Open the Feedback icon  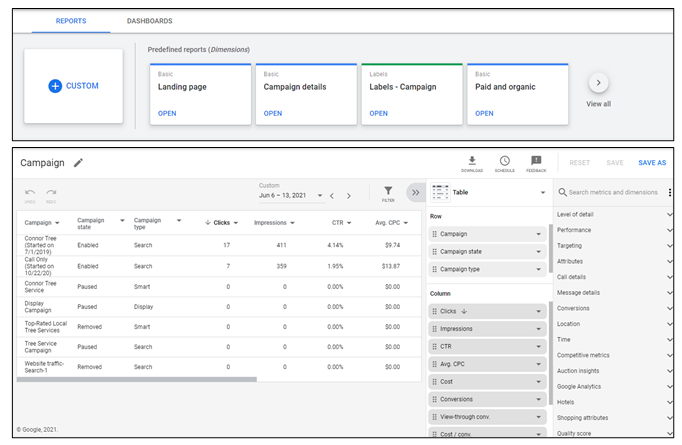(536, 161)
